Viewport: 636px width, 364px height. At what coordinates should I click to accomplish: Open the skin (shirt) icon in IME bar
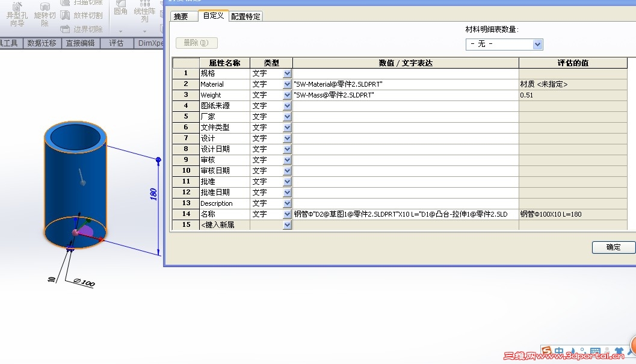point(619,351)
